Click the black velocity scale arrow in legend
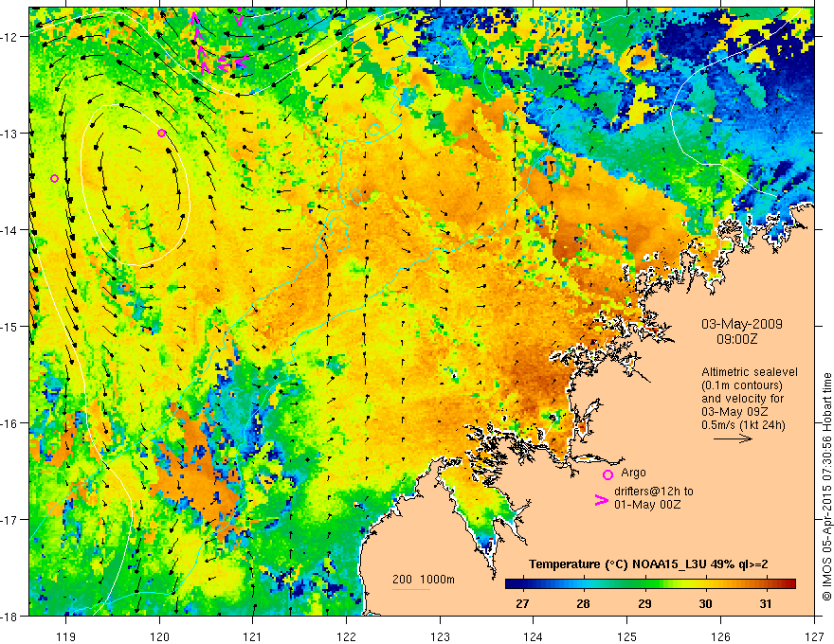 [733, 438]
